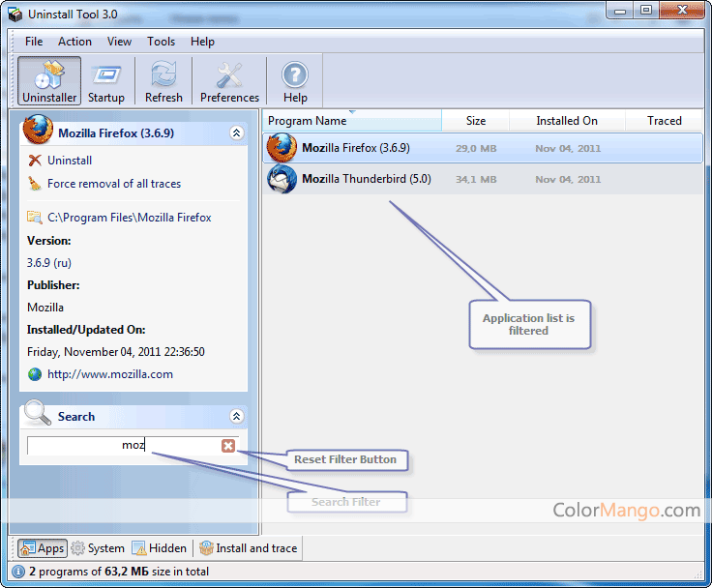Click the Firefox logo in the details panel header
Screen dimensions: 712x588
38,130
